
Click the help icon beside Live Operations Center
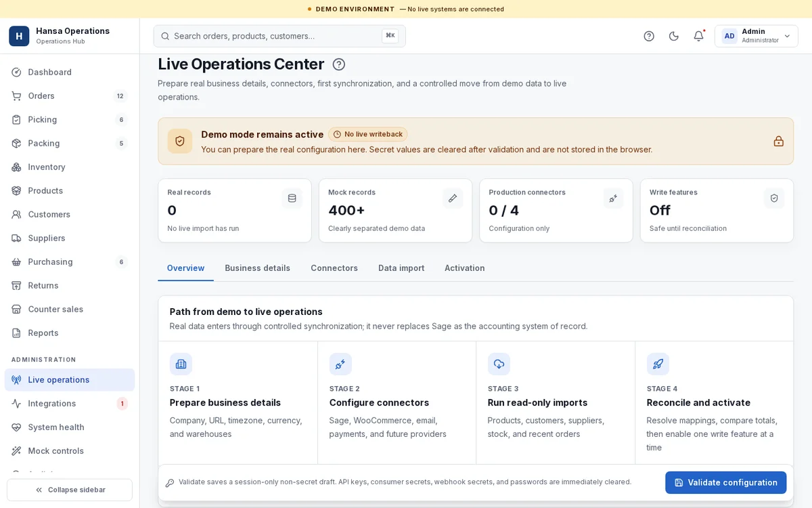[x=339, y=64]
